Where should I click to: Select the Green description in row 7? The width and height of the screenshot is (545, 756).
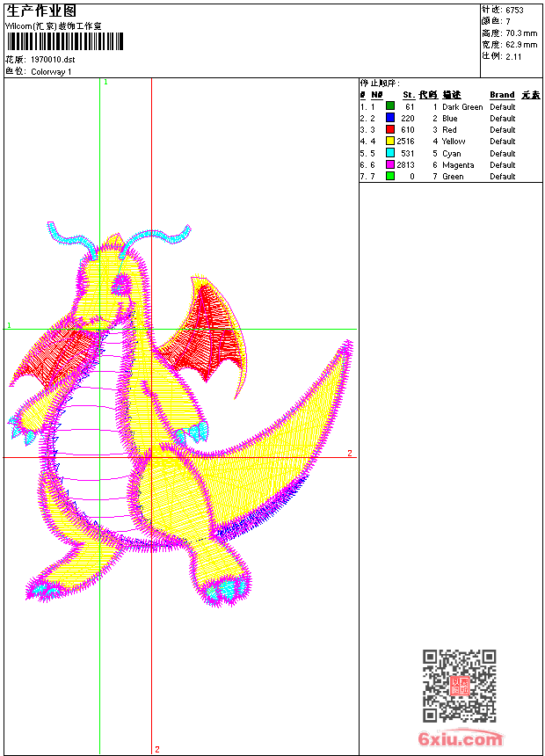tap(453, 177)
